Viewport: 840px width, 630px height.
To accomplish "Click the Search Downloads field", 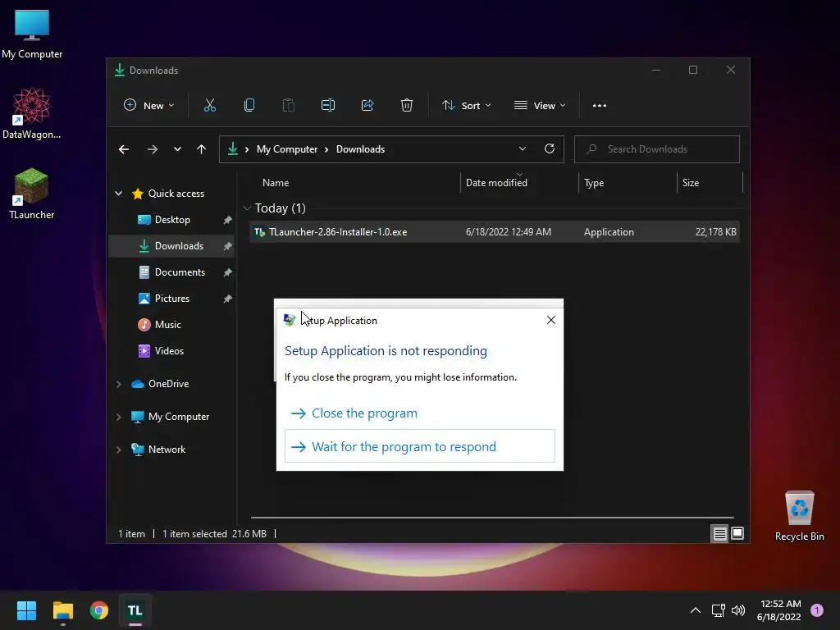I will pyautogui.click(x=657, y=149).
